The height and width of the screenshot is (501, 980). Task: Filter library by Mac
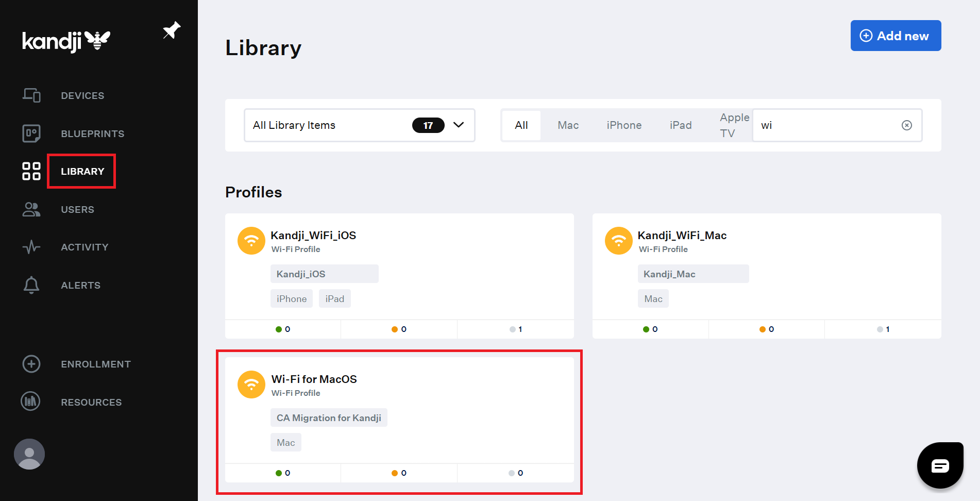point(568,125)
